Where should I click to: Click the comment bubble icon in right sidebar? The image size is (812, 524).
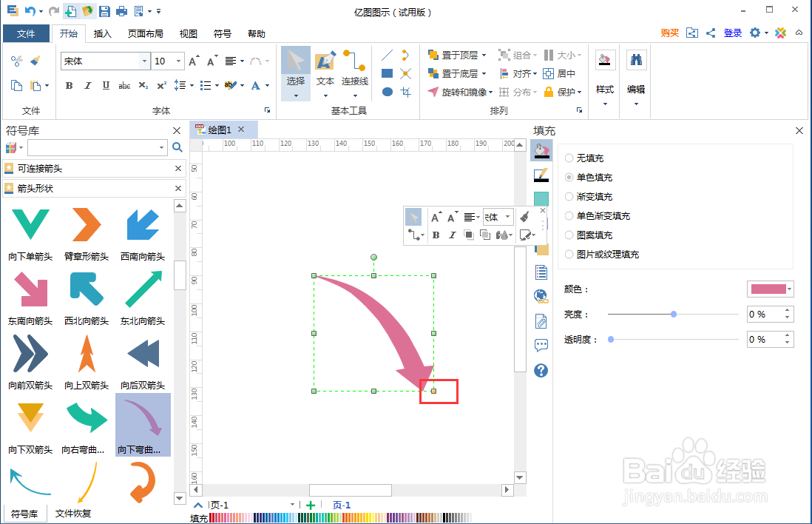[541, 346]
